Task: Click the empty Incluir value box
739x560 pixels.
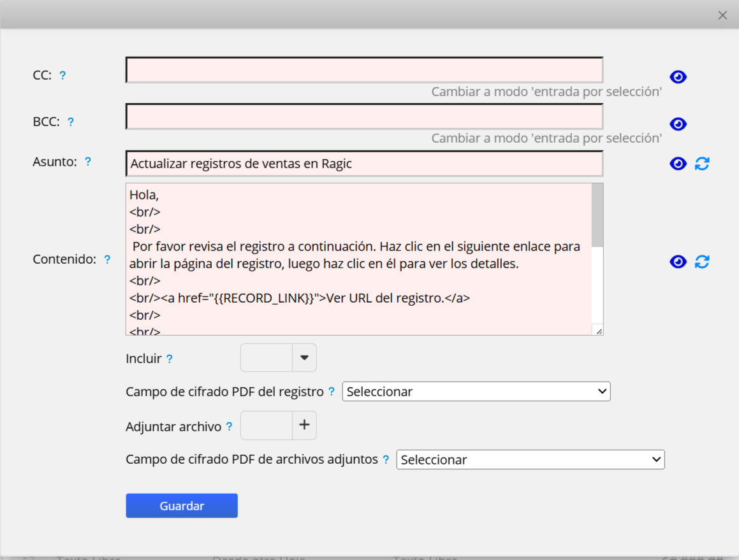Action: point(267,358)
